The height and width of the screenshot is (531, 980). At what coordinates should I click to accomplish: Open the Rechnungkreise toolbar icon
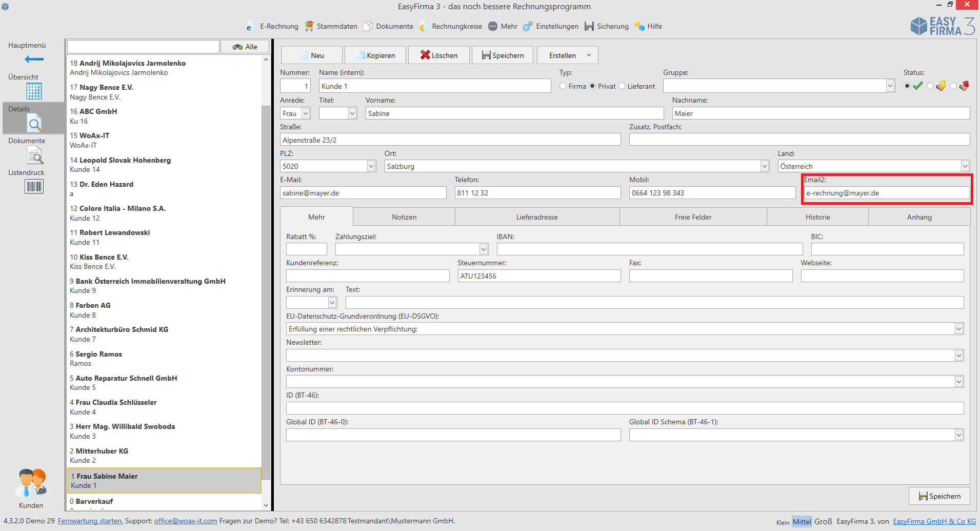point(424,26)
